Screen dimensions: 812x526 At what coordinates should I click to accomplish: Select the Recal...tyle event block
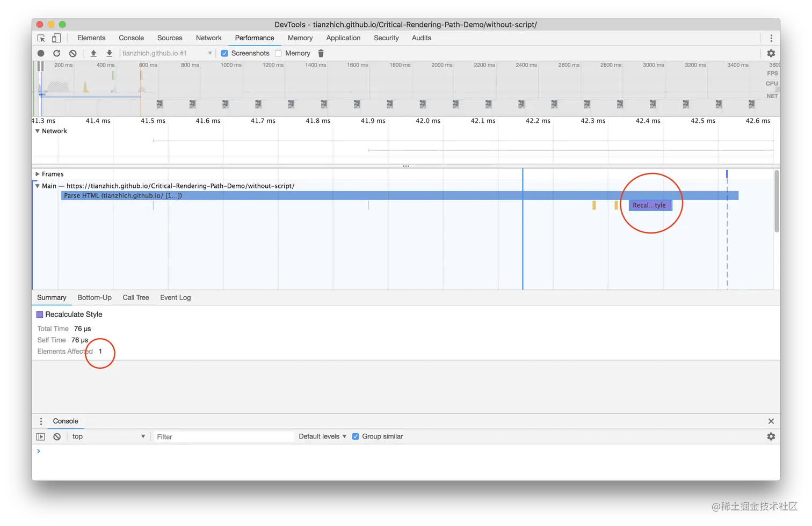click(650, 206)
